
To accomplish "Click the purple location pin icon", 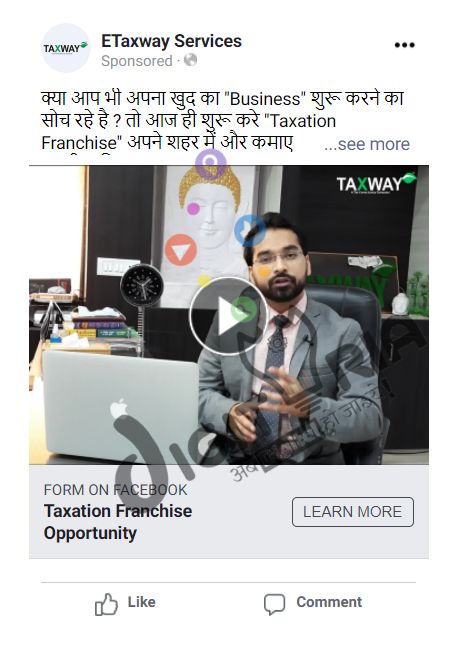I will [x=211, y=163].
